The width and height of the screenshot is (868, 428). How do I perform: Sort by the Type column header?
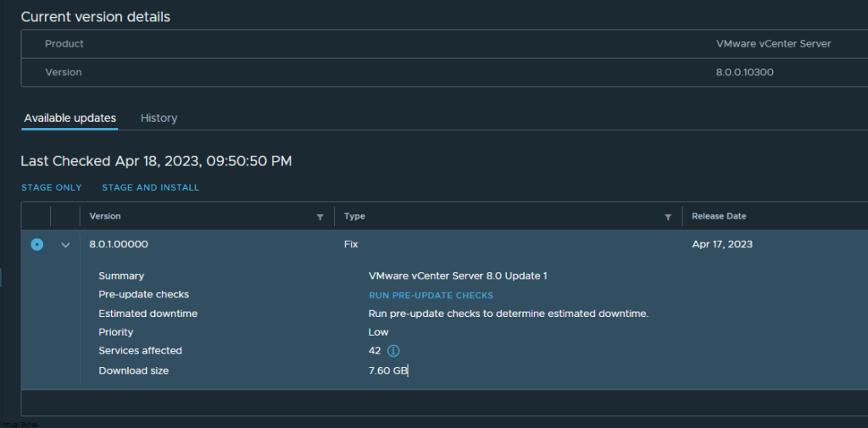pos(354,216)
